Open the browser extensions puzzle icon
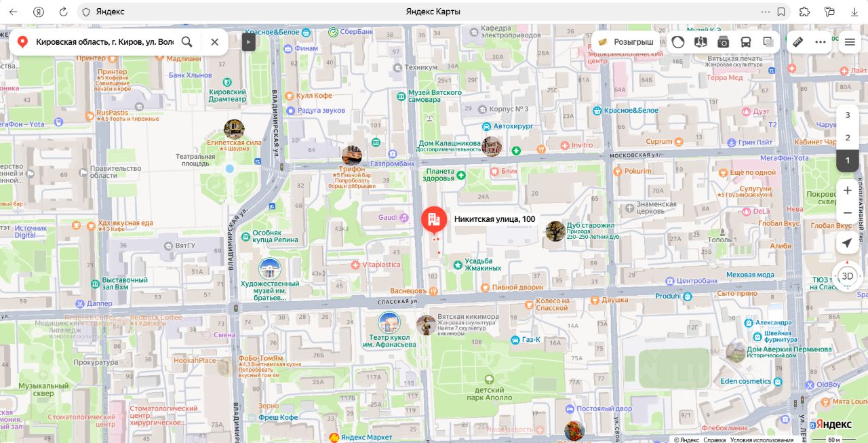The image size is (868, 443). [804, 12]
